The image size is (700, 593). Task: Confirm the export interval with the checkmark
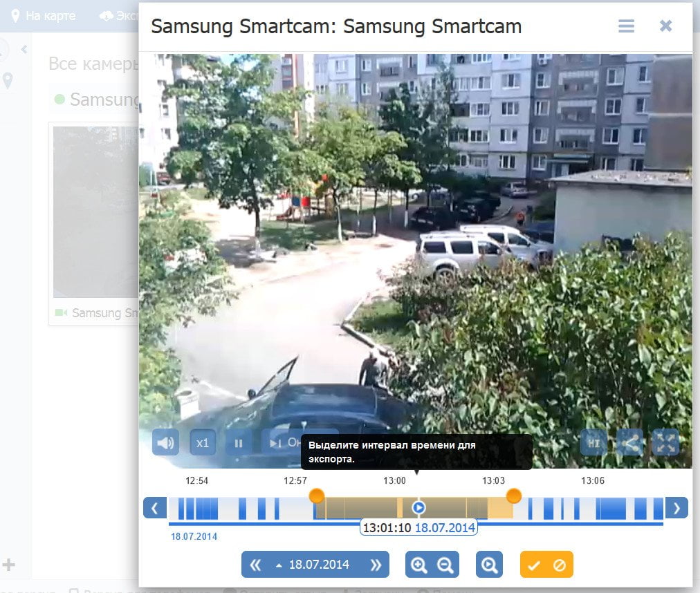coord(533,565)
